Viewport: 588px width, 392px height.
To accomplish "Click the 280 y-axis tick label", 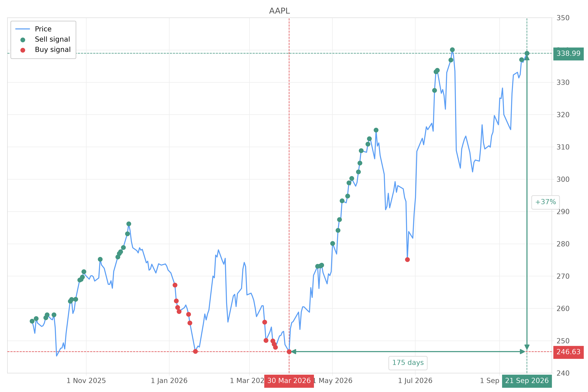I will pyautogui.click(x=563, y=244).
